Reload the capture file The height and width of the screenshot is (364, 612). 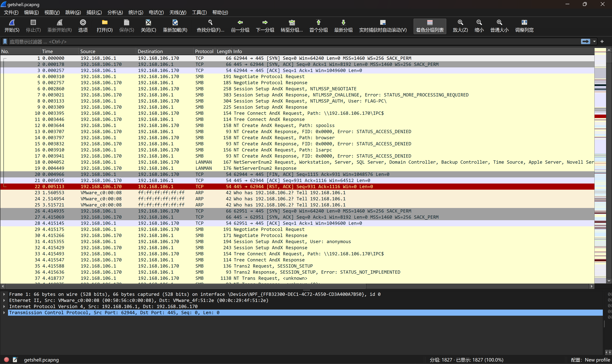pos(175,23)
